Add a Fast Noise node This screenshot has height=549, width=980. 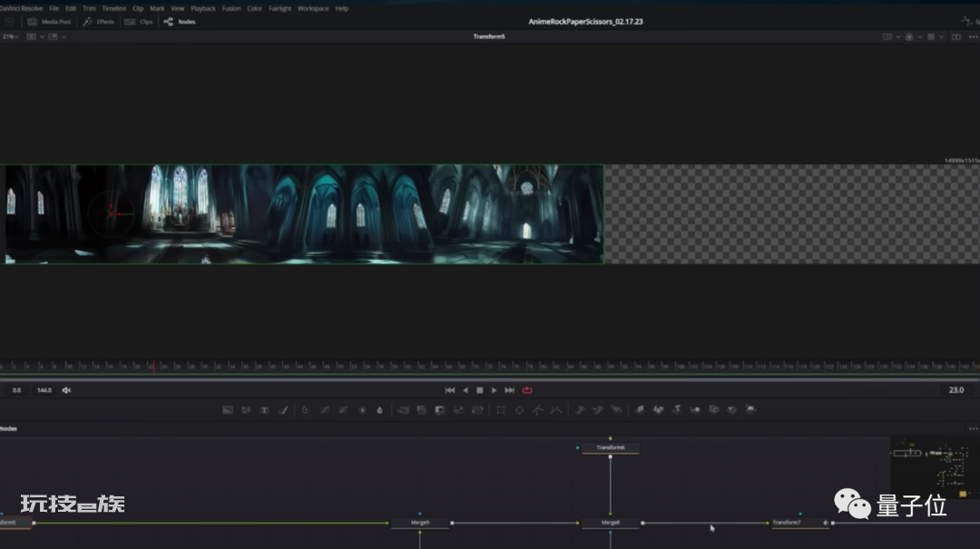[246, 409]
